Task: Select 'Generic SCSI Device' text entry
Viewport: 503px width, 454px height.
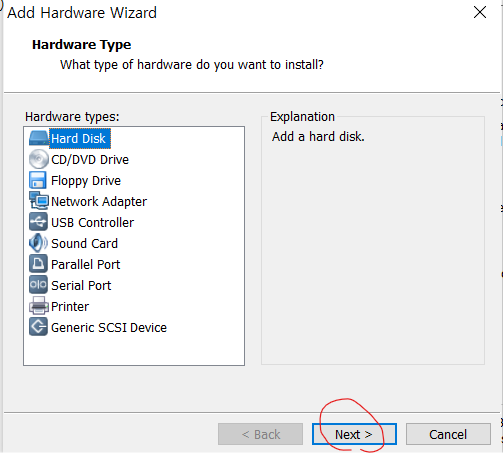Action: pyautogui.click(x=109, y=328)
